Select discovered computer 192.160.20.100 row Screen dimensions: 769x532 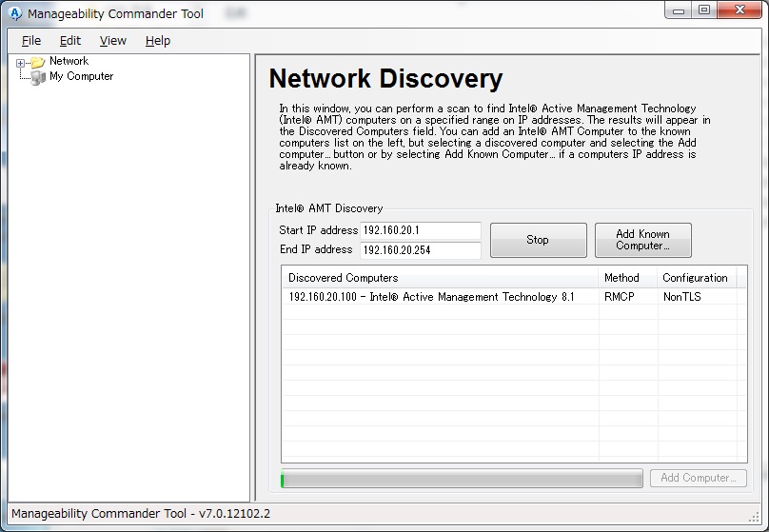pos(514,297)
